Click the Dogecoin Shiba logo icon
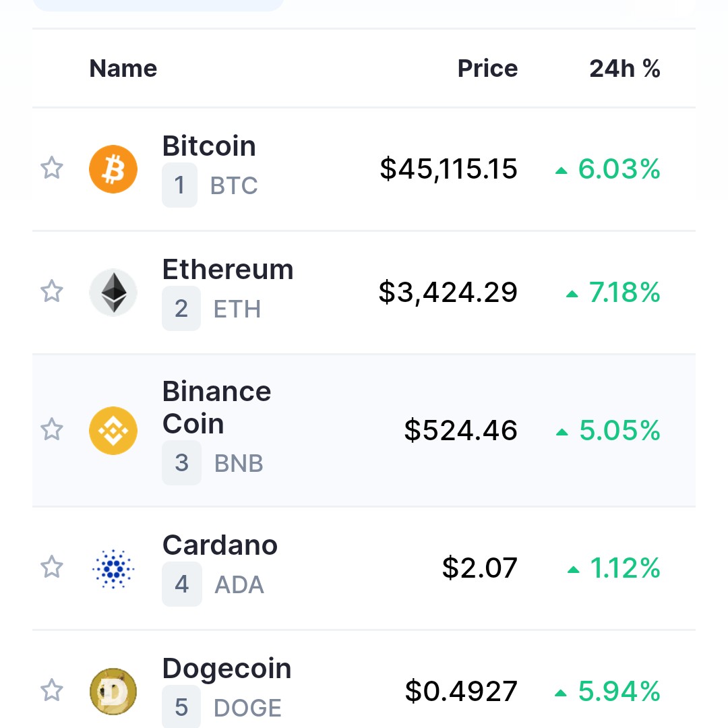This screenshot has width=728, height=728. click(113, 692)
